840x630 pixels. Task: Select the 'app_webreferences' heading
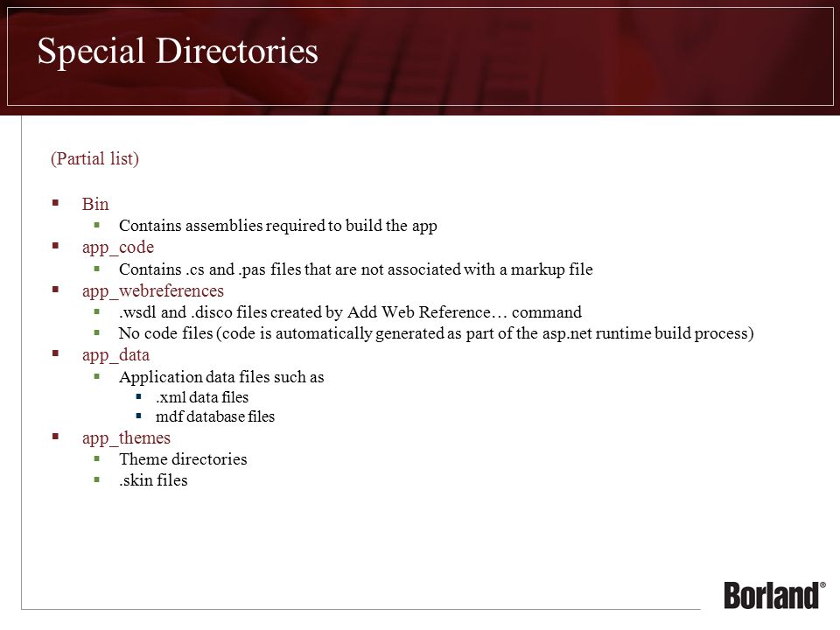[152, 290]
